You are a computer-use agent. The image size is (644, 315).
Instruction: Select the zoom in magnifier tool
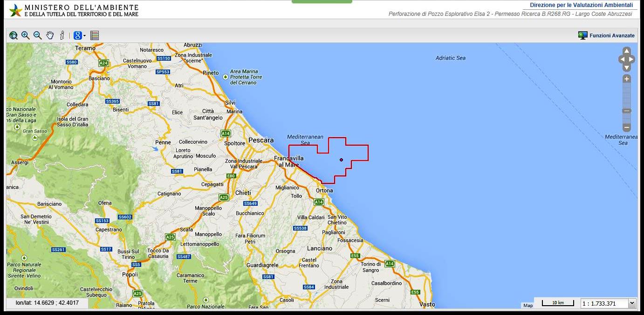point(26,35)
